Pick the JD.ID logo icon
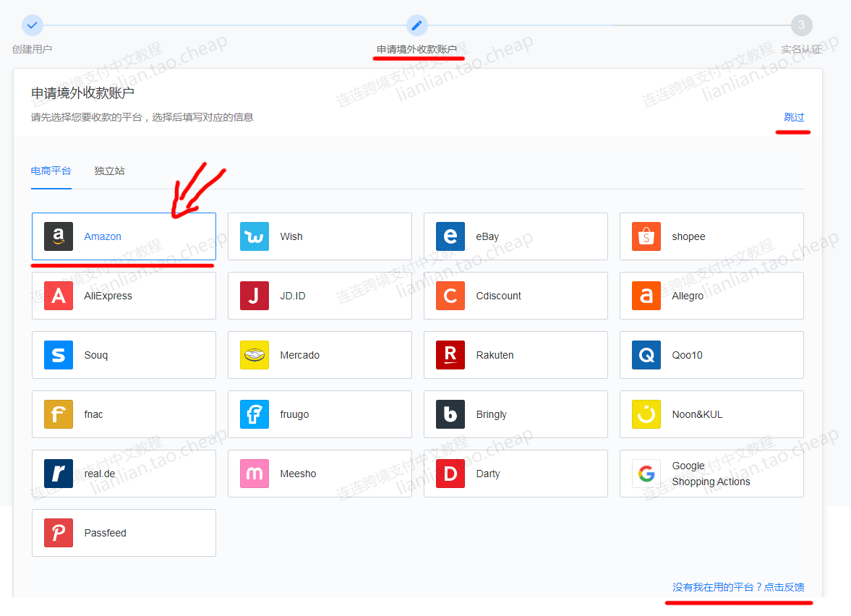This screenshot has width=851, height=616. (255, 296)
